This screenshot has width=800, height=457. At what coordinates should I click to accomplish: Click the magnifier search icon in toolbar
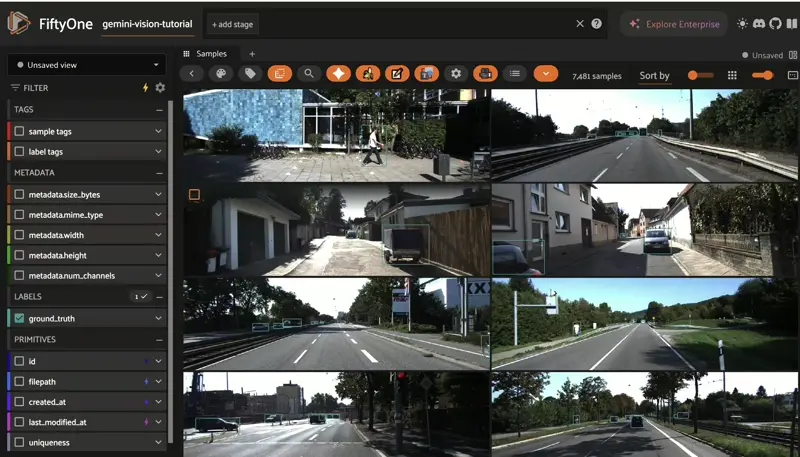[x=309, y=74]
